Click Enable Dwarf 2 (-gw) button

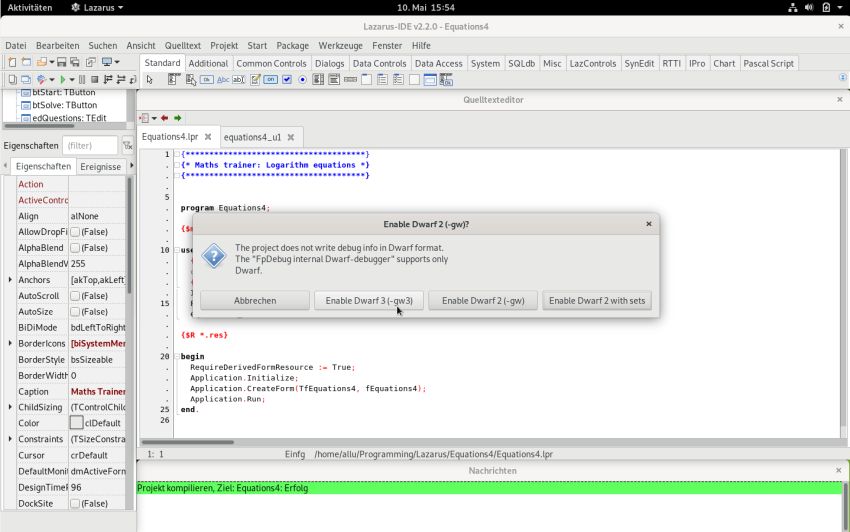click(x=483, y=300)
